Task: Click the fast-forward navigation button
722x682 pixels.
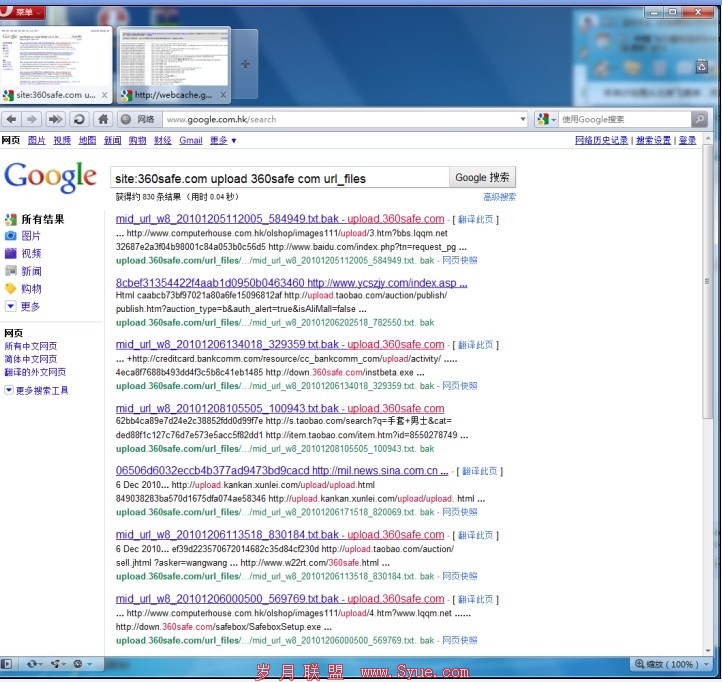Action: 55,119
